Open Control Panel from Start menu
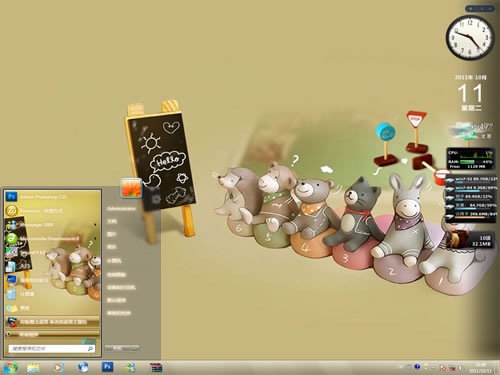The height and width of the screenshot is (375, 500). coord(116,275)
